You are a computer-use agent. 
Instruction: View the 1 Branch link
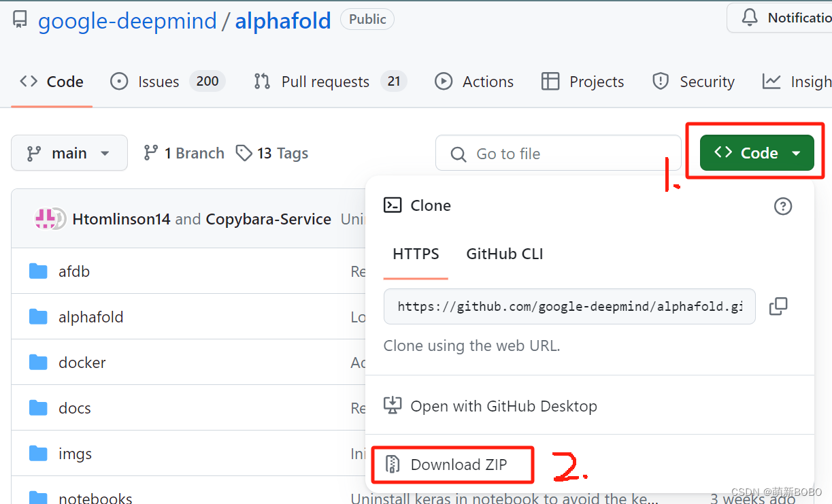[184, 153]
